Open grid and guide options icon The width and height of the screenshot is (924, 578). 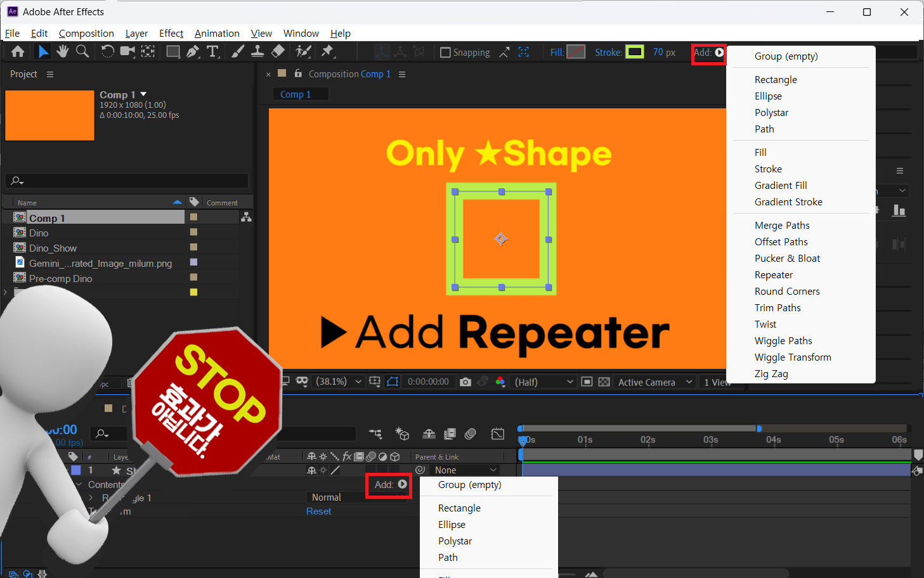pos(375,382)
